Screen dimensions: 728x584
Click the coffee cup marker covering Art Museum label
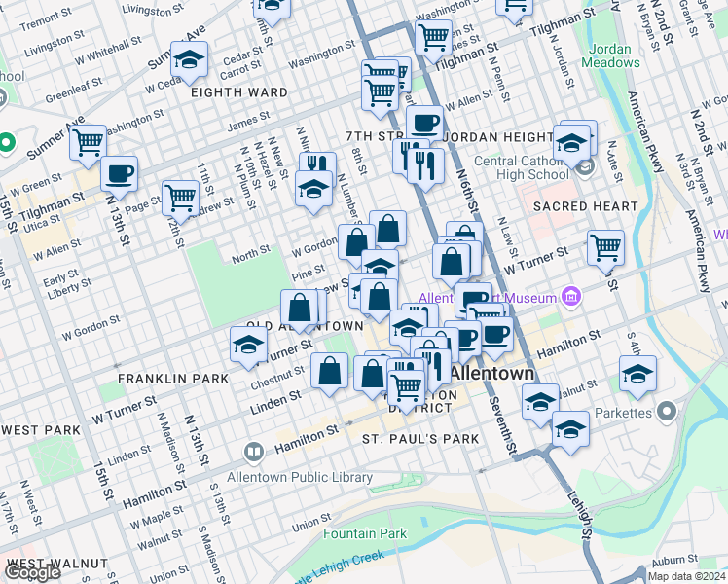(474, 300)
